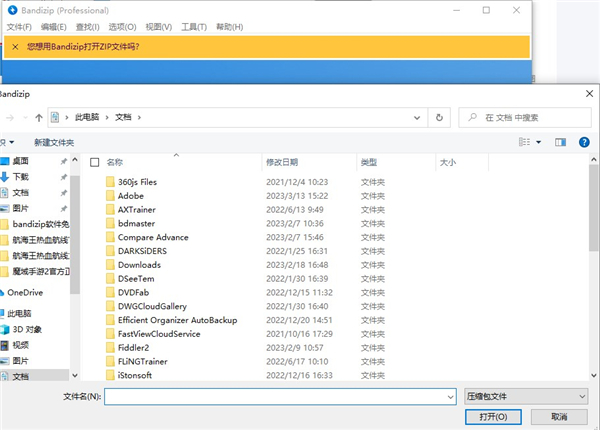Focus the 文件名 input field
Image resolution: width=600 pixels, height=430 pixels.
[280, 397]
